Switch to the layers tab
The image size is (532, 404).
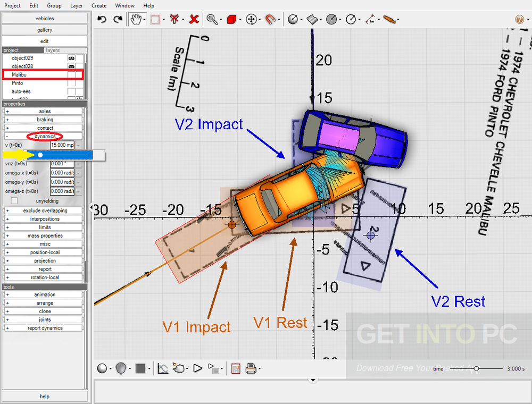(52, 49)
